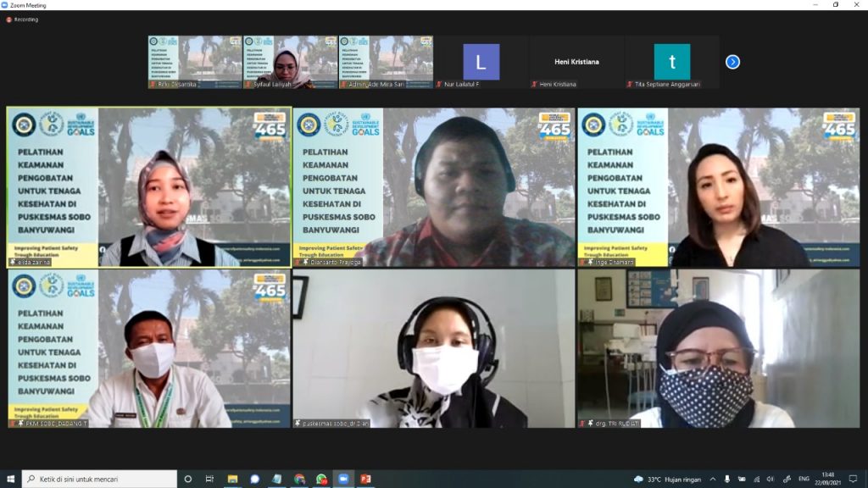Screen dimensions: 868x488
Task: Click the next participants arrow button
Action: [x=732, y=62]
